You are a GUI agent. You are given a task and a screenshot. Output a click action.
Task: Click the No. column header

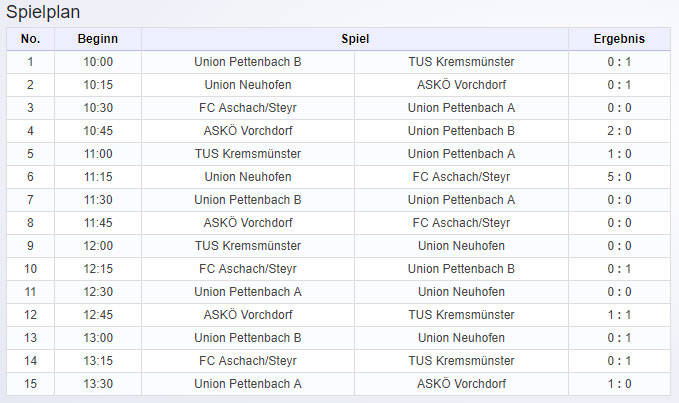30,39
